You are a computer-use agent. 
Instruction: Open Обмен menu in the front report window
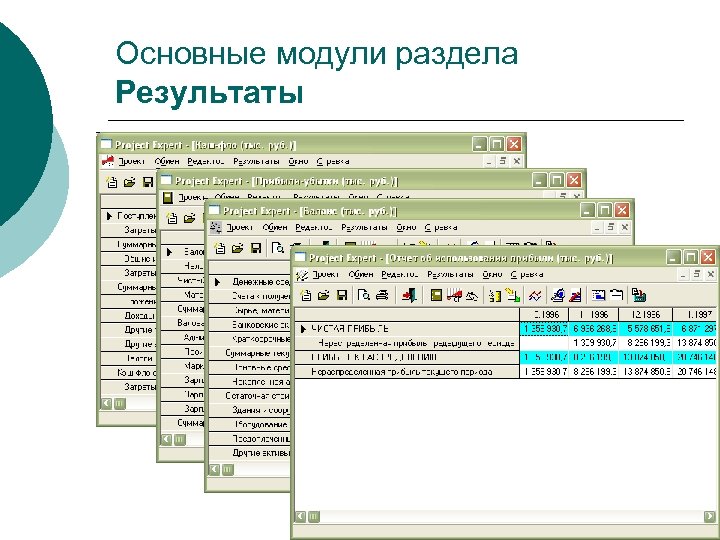pos(360,275)
